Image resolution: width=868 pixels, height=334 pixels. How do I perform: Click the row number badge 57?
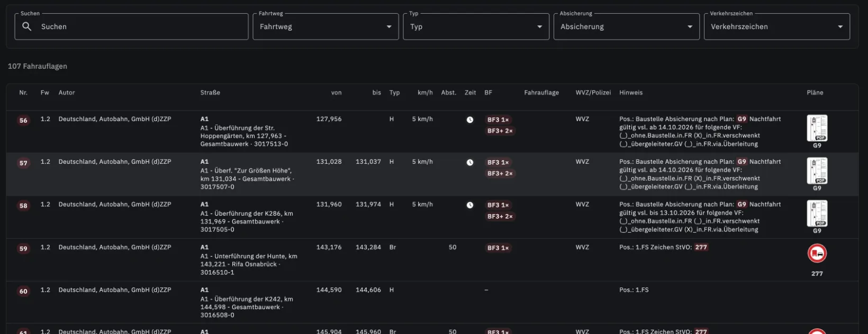coord(23,163)
